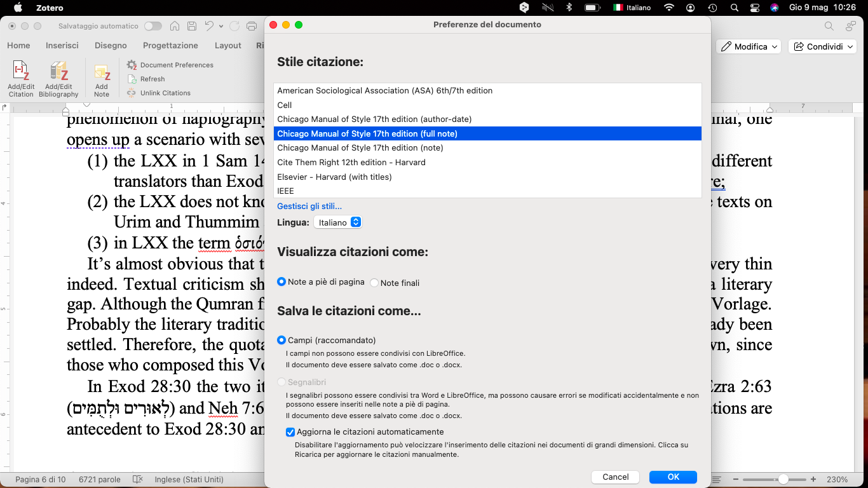Click the OK button

pos(673,477)
